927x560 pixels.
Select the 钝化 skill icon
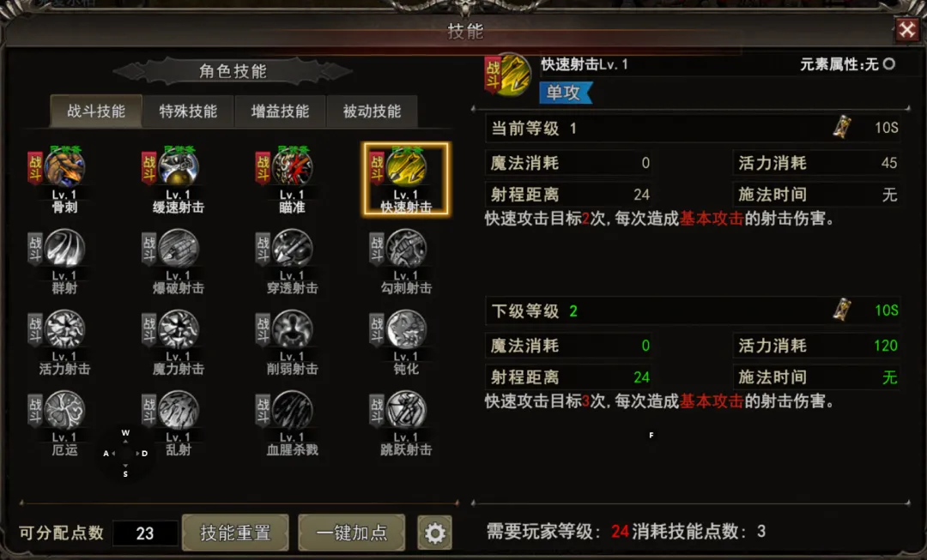pos(406,329)
